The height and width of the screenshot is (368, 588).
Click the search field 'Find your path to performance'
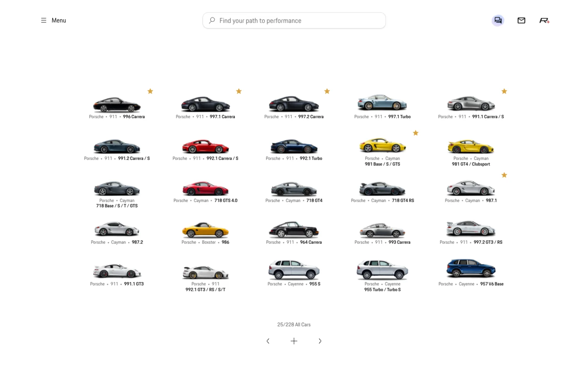(294, 21)
